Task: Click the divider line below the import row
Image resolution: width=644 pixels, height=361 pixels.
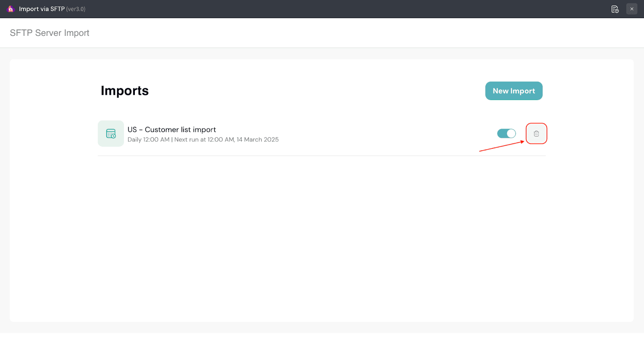Action: coord(321,156)
